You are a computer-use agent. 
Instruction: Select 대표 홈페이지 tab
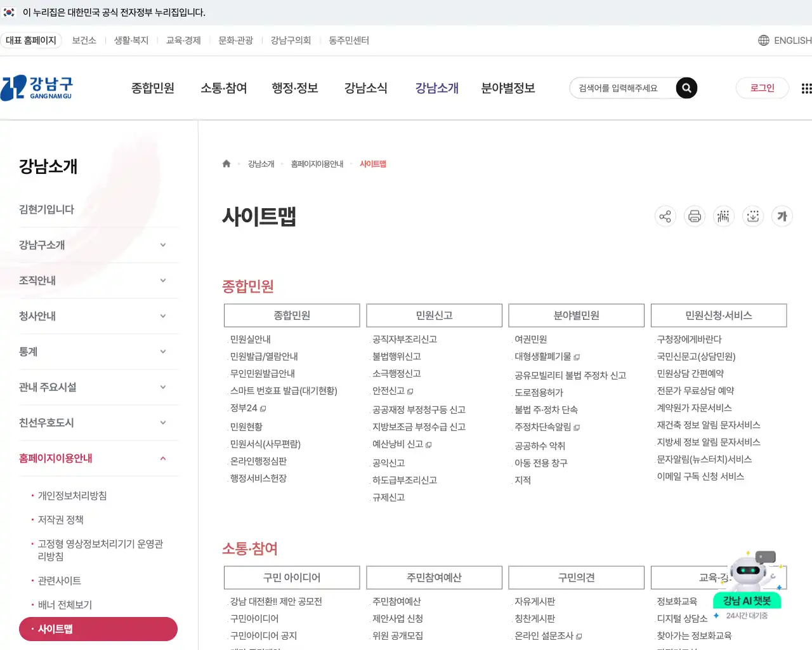[x=31, y=40]
